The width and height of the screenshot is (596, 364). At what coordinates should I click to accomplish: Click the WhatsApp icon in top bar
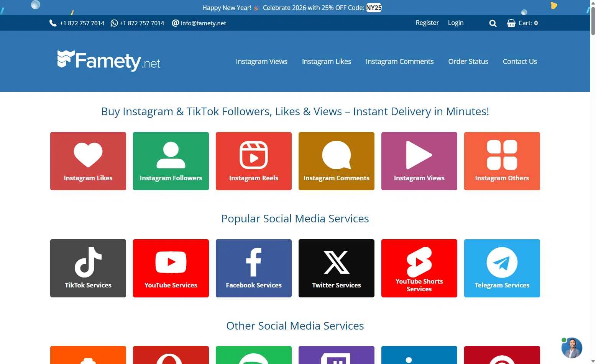click(114, 23)
